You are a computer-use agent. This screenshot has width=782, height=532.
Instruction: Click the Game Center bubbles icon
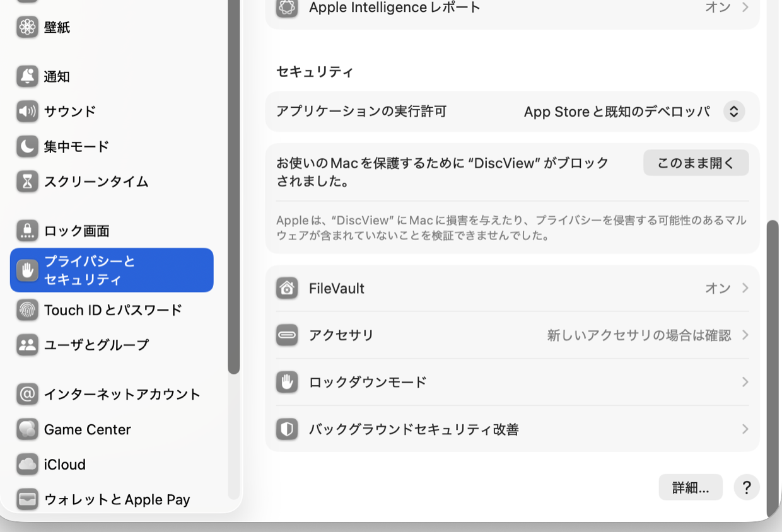point(27,429)
